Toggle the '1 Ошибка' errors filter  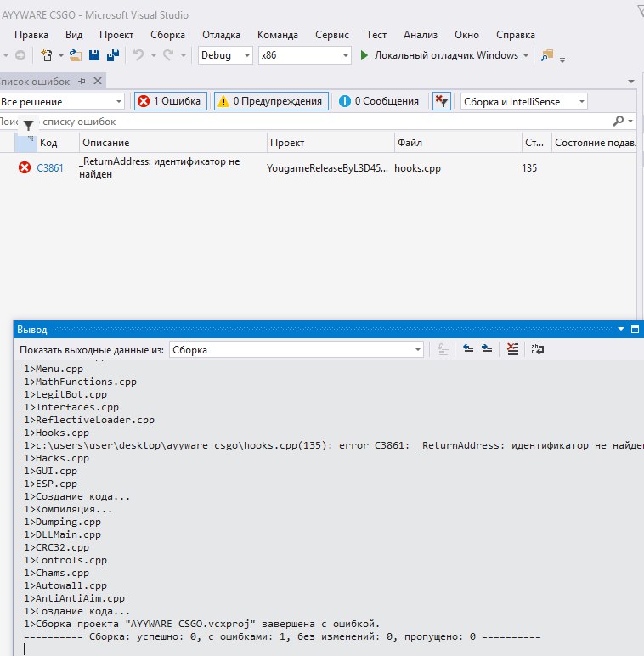[x=170, y=101]
